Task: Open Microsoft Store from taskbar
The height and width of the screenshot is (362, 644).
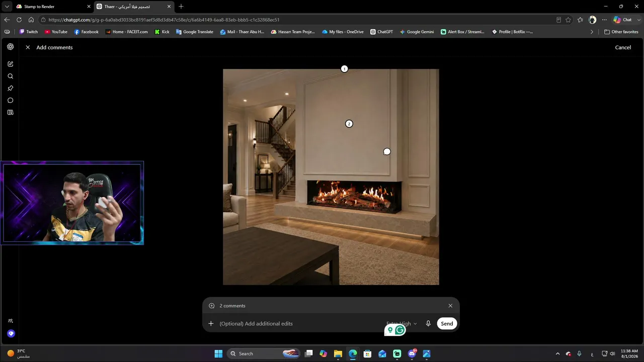Action: click(x=368, y=353)
